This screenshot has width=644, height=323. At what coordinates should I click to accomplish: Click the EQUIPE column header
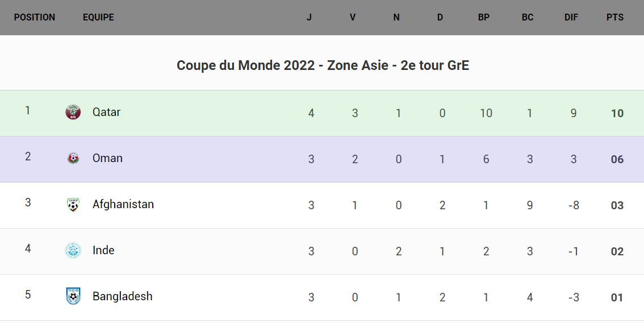point(98,17)
